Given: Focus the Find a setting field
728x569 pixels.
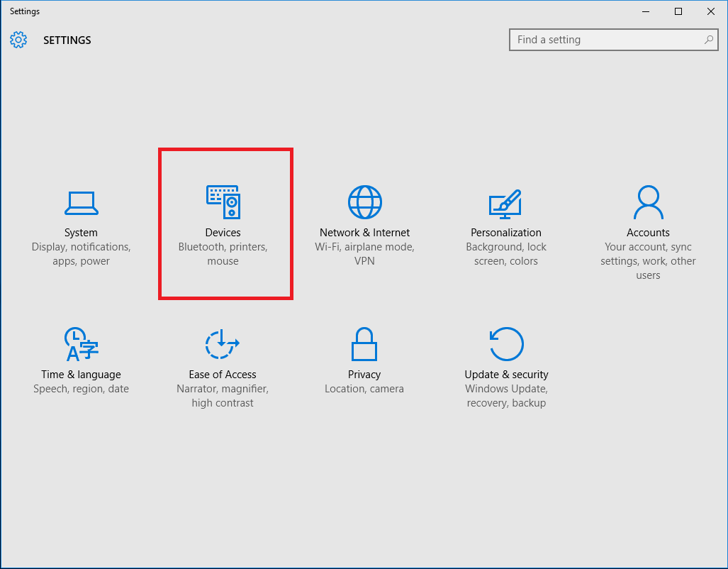Looking at the screenshot, I should click(x=613, y=40).
